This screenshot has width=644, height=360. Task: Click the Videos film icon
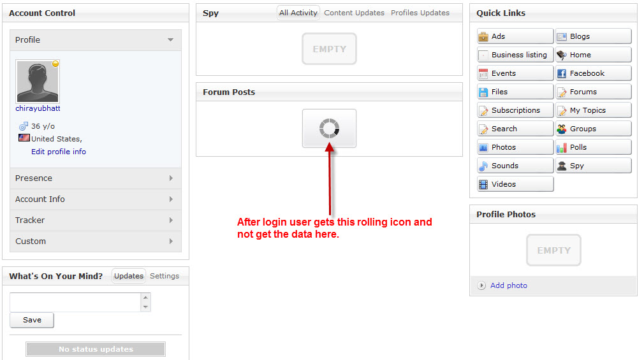483,184
